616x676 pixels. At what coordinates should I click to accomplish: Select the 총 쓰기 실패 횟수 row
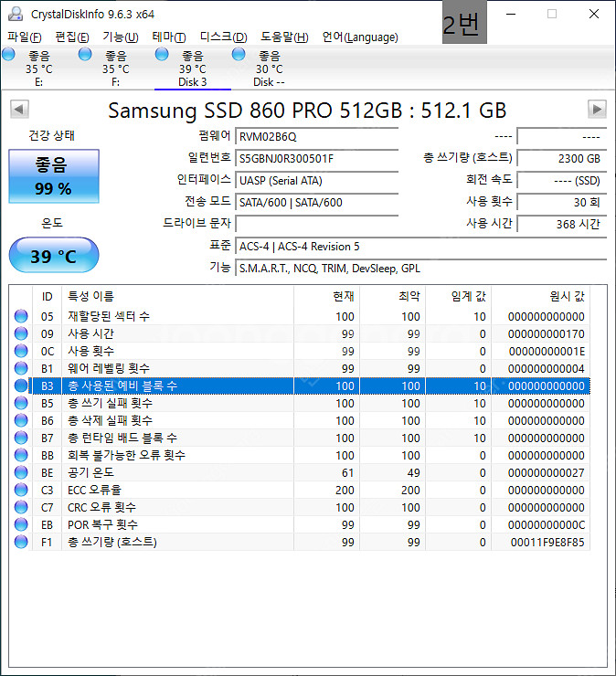tap(301, 403)
